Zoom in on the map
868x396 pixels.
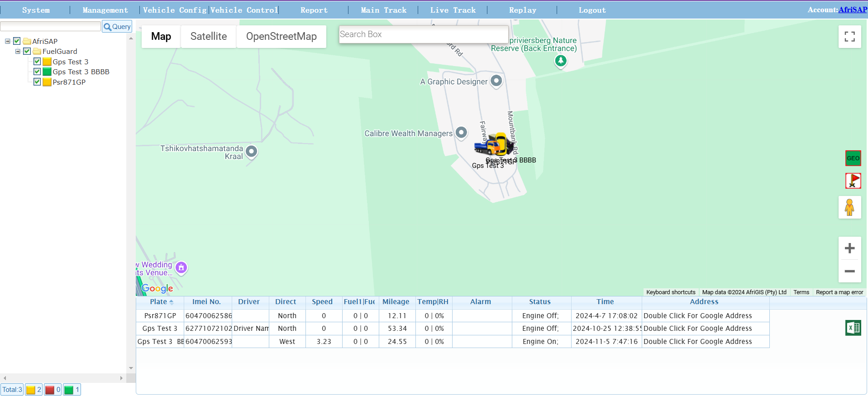pos(849,248)
